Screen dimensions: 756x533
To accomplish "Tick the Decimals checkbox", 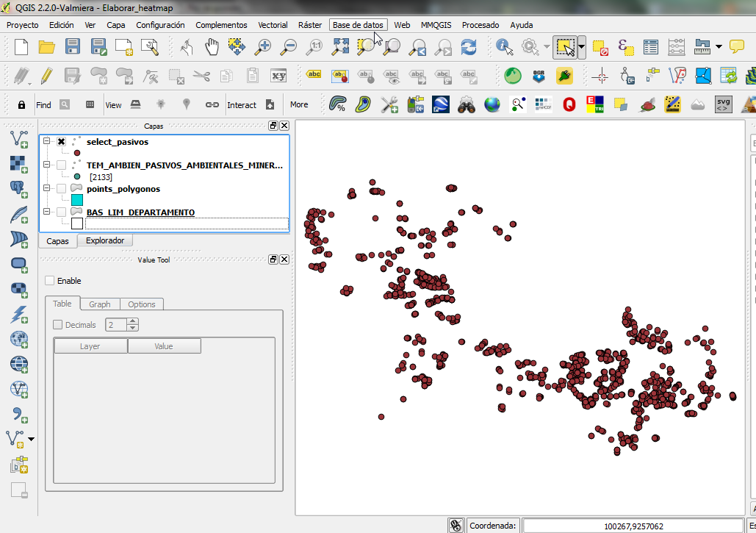I will (x=58, y=325).
